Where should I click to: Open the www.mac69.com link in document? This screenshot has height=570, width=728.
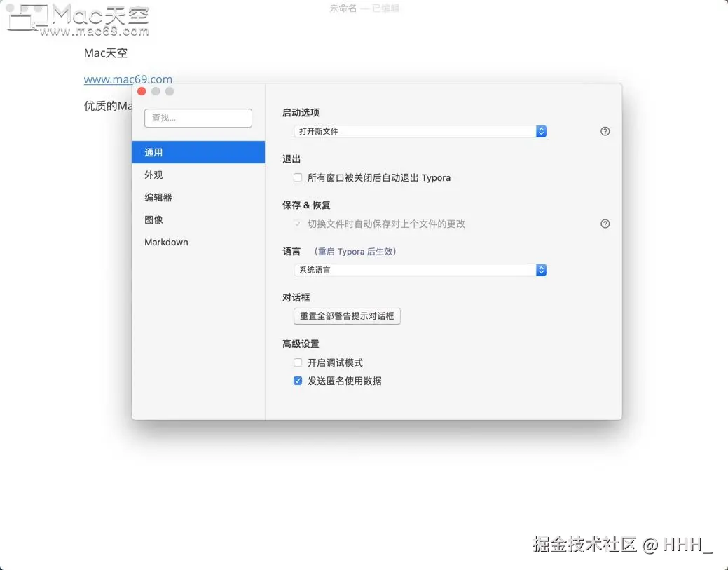click(128, 79)
